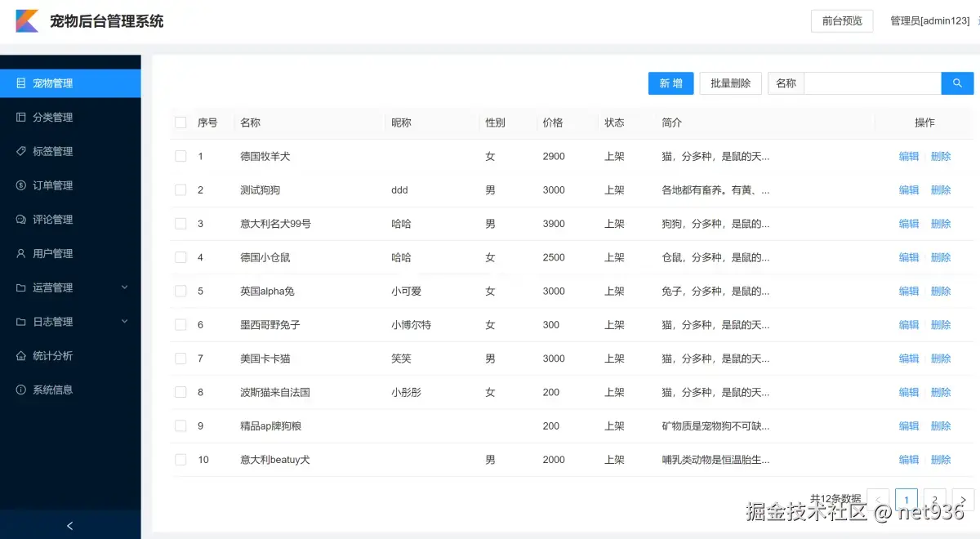
Task: Tick the 德国小仓鼠 row checkbox
Action: pyautogui.click(x=180, y=257)
